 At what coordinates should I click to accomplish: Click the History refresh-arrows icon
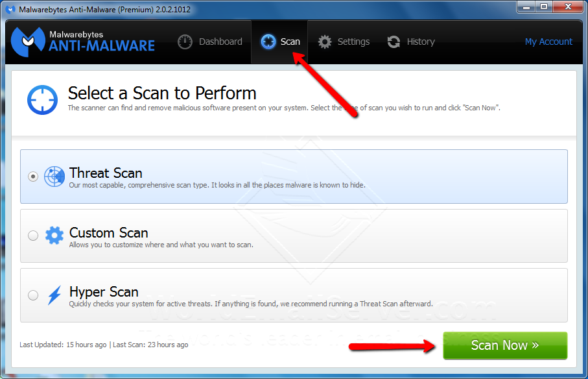[x=394, y=42]
